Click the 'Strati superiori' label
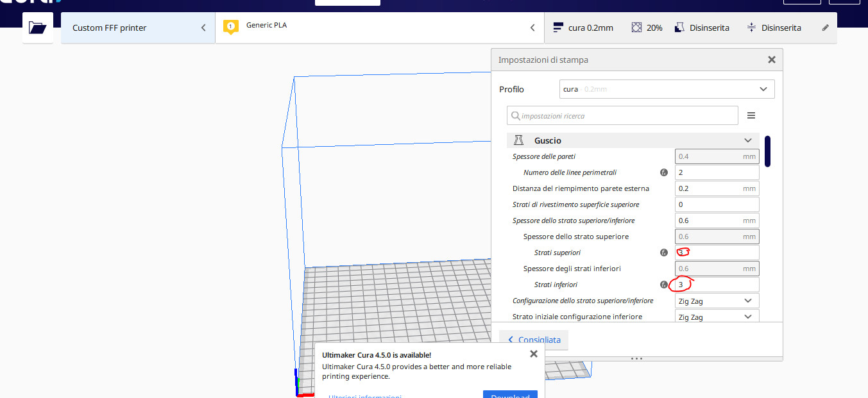Viewport: 868px width, 398px height. tap(557, 253)
